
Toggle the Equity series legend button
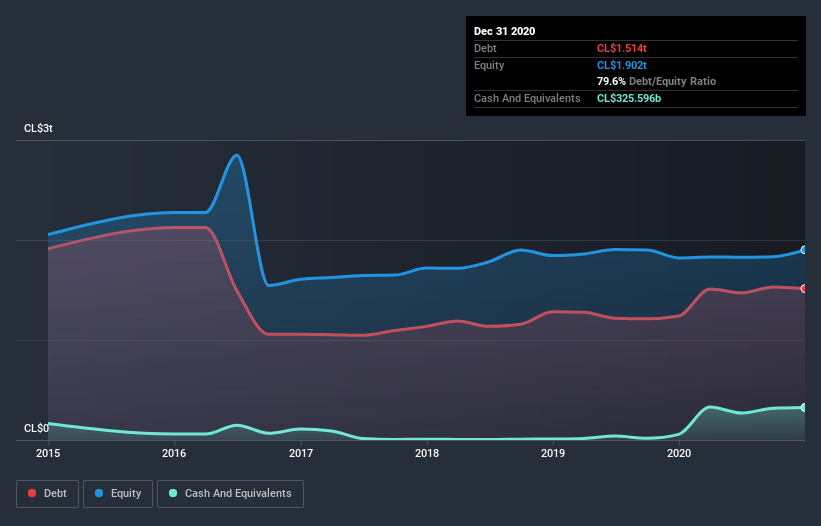coord(118,494)
